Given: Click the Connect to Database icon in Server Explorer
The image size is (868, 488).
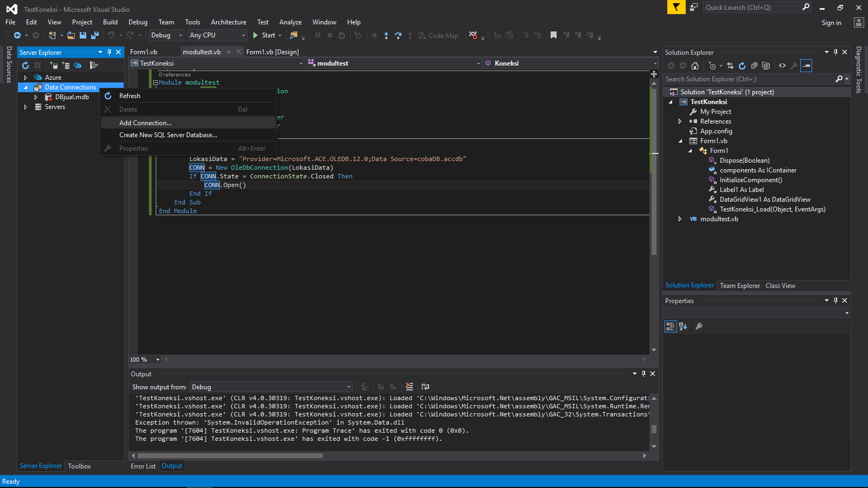Looking at the screenshot, I should pos(54,66).
